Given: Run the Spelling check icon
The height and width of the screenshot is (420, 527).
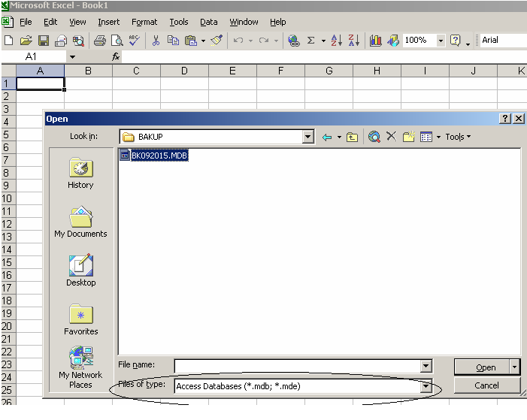Looking at the screenshot, I should point(134,41).
